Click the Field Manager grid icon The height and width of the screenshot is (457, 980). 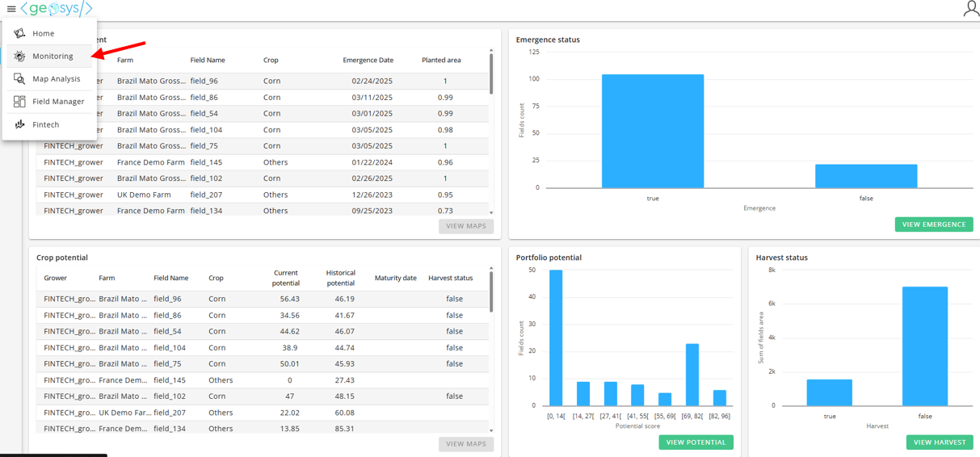(19, 102)
